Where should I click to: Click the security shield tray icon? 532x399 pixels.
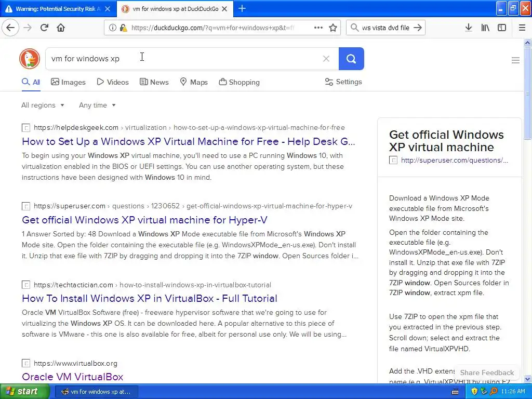(474, 392)
